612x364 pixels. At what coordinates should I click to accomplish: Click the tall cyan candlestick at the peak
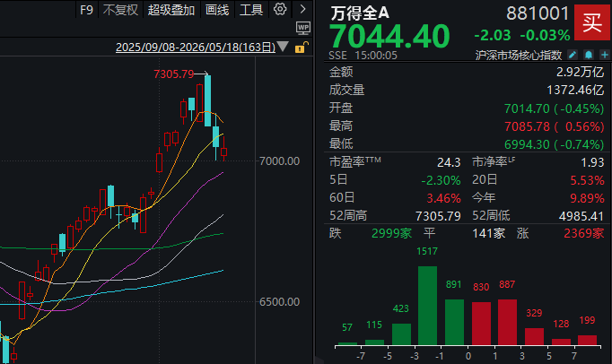207,100
